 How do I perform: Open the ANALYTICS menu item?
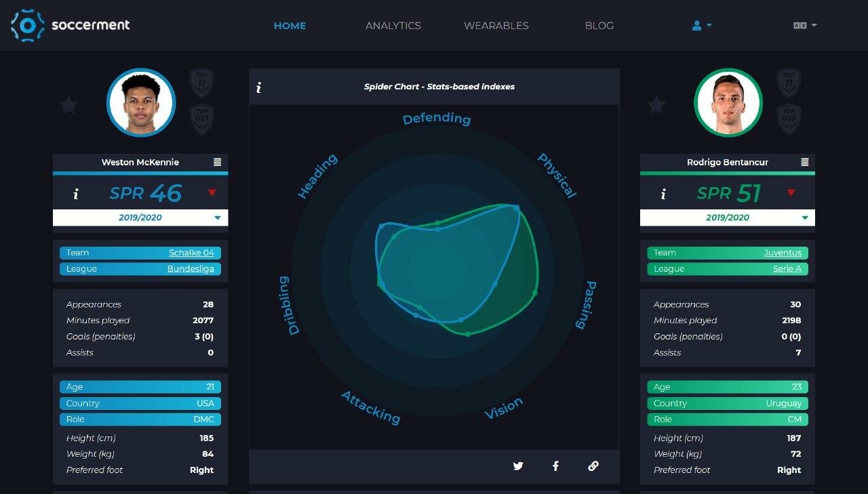click(x=393, y=26)
